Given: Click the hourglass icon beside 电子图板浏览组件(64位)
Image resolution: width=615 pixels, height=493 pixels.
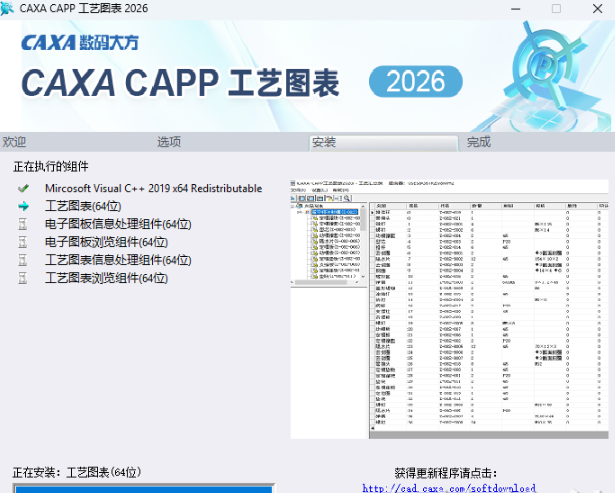Looking at the screenshot, I should (23, 242).
